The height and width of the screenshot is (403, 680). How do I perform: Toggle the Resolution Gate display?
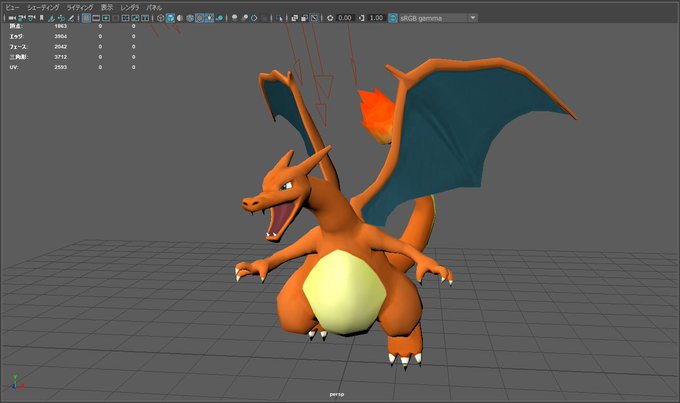click(x=106, y=18)
